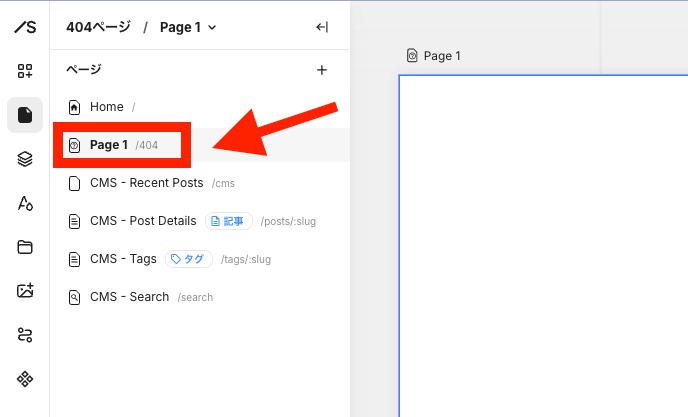Add a new page with plus button
The height and width of the screenshot is (417, 688).
[x=322, y=70]
